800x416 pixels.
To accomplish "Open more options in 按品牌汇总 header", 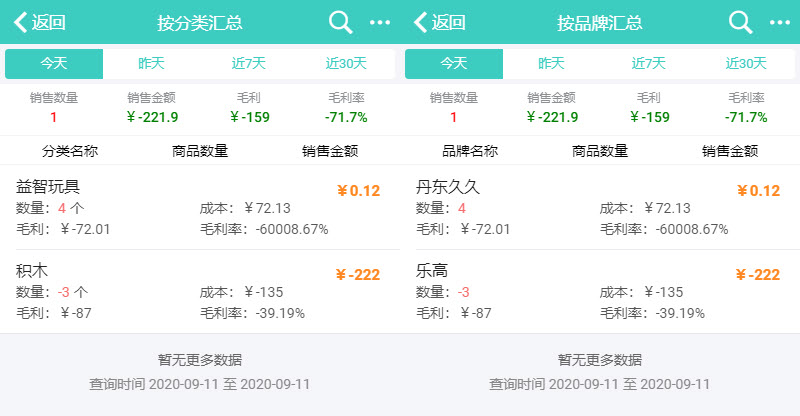I will [x=780, y=22].
